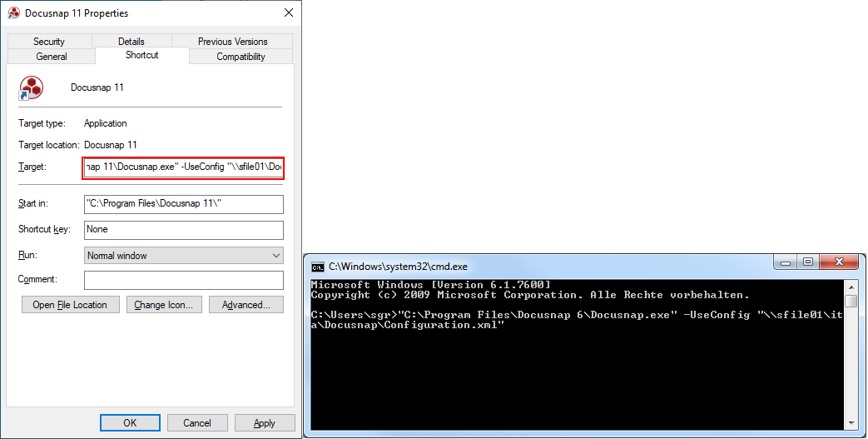Click the cmd.exe window icon
This screenshot has height=439, width=868.
pyautogui.click(x=318, y=267)
